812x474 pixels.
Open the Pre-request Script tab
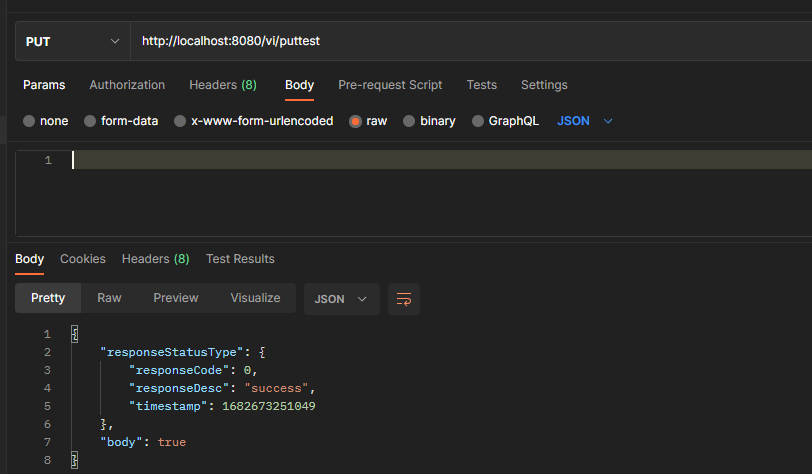coord(390,85)
